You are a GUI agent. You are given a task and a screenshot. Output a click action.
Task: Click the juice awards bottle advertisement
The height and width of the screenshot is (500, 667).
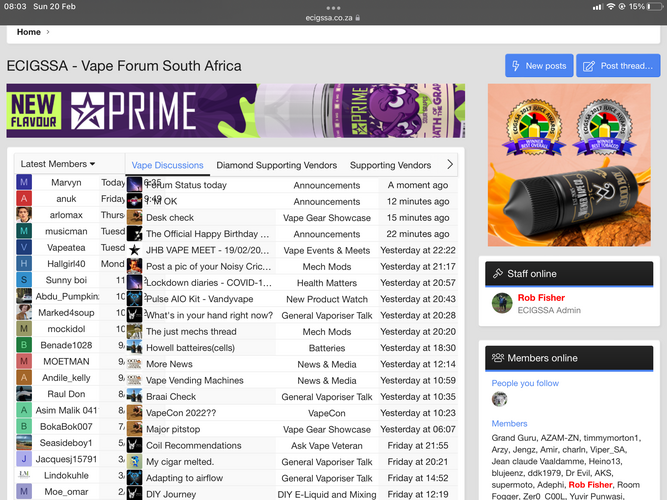[x=569, y=165]
